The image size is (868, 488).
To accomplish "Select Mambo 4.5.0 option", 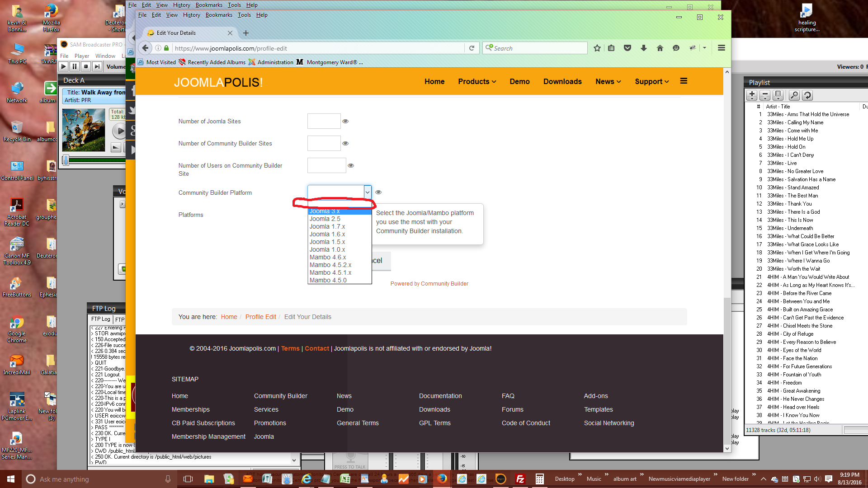I will [x=339, y=280].
